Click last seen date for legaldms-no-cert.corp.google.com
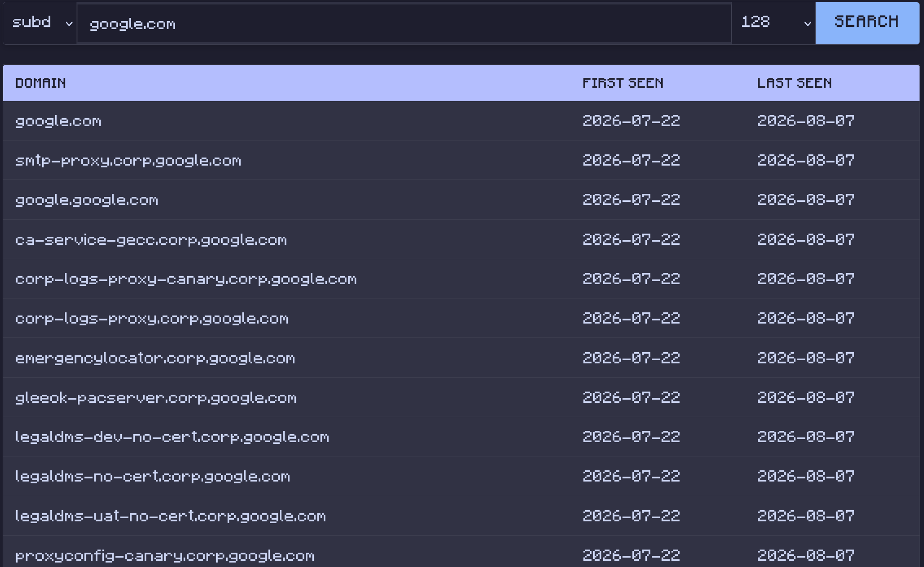Screen dimensions: 924x567 click(x=806, y=477)
